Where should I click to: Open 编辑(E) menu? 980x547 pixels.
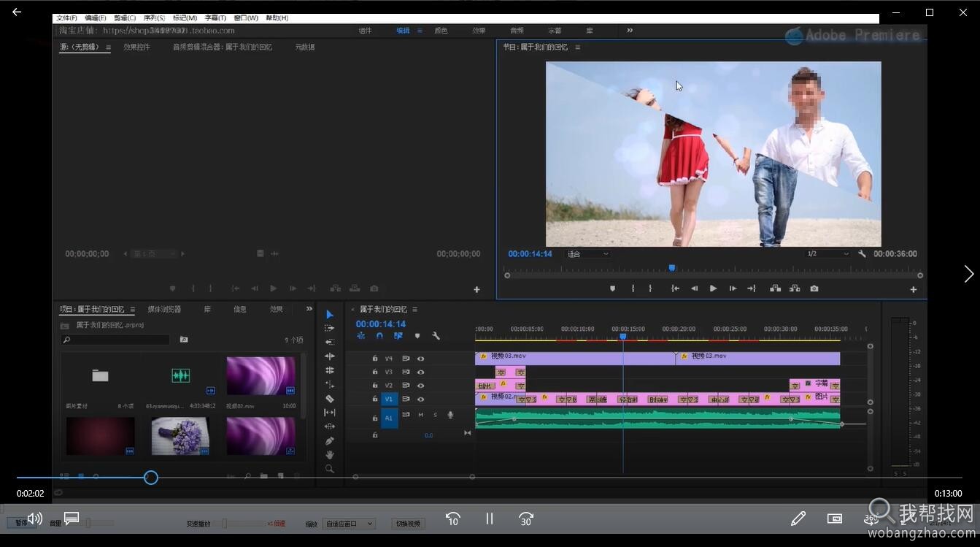pos(96,18)
